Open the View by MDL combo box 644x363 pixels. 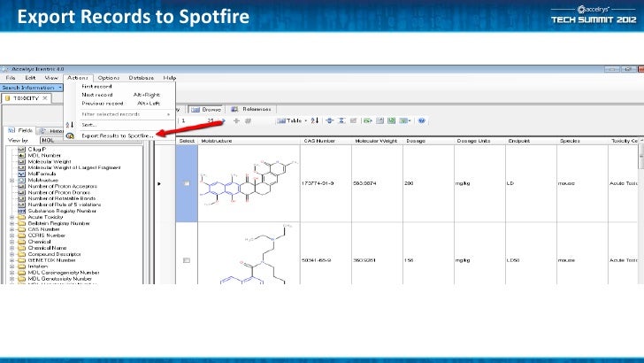click(91, 140)
